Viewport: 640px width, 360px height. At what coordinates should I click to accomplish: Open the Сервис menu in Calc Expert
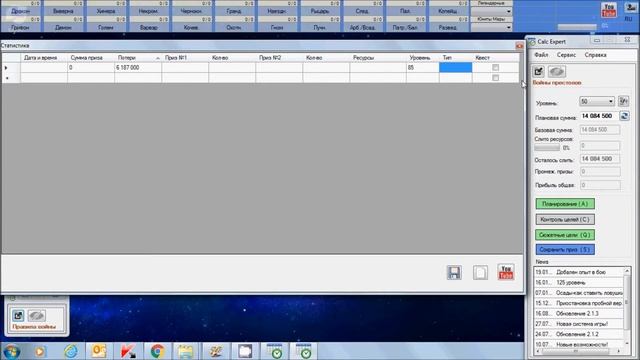[x=566, y=55]
